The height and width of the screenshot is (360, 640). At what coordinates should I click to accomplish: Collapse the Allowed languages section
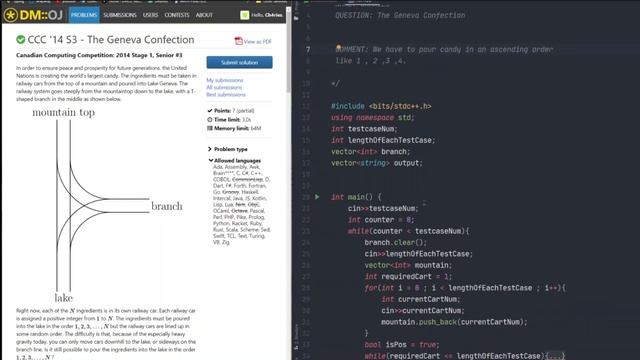[234, 160]
